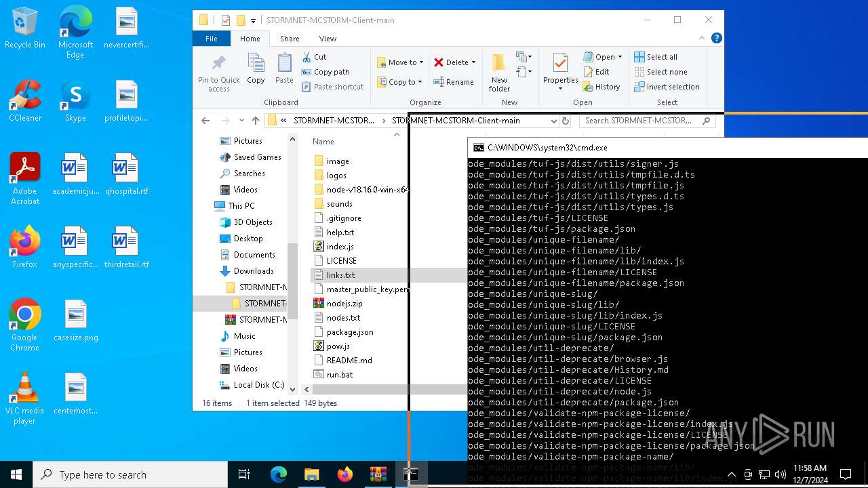Switch to the Home ribbon tab

[250, 39]
